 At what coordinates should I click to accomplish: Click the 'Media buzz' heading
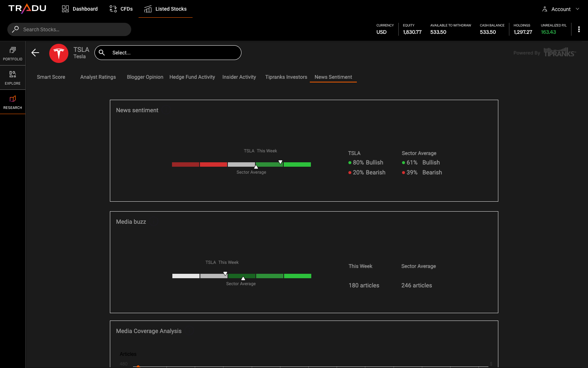(131, 222)
